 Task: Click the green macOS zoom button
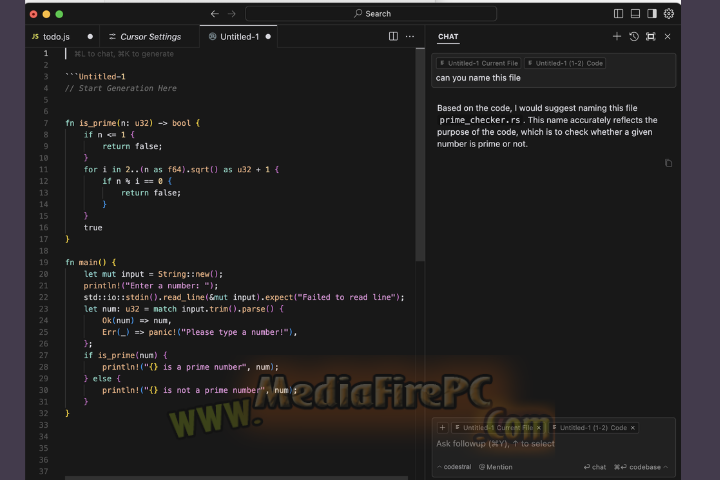59,14
